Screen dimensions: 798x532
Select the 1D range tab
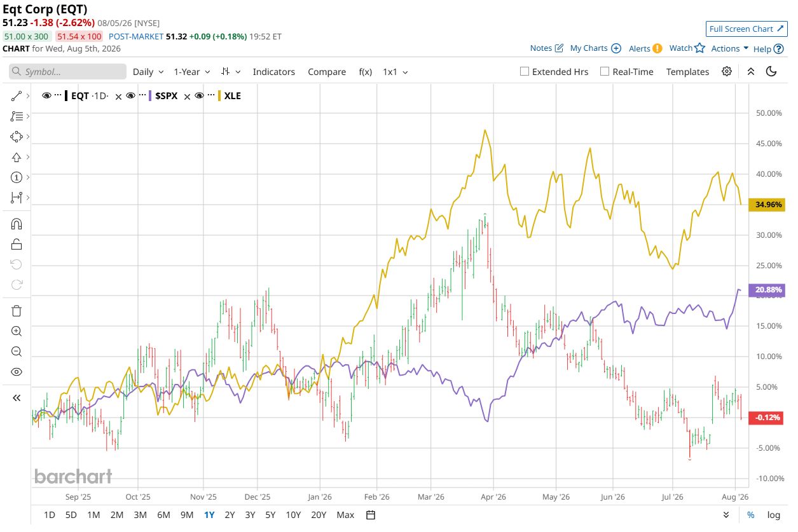50,515
